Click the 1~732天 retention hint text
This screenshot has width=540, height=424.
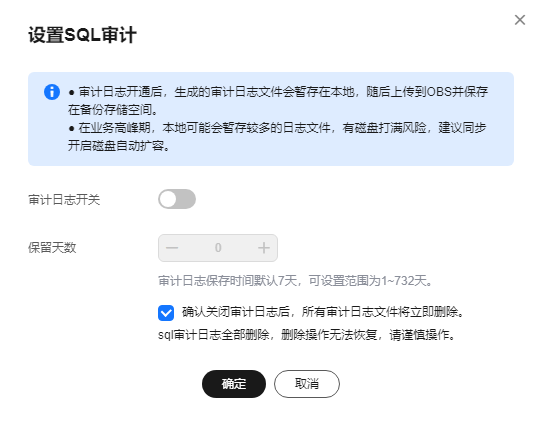click(x=295, y=281)
